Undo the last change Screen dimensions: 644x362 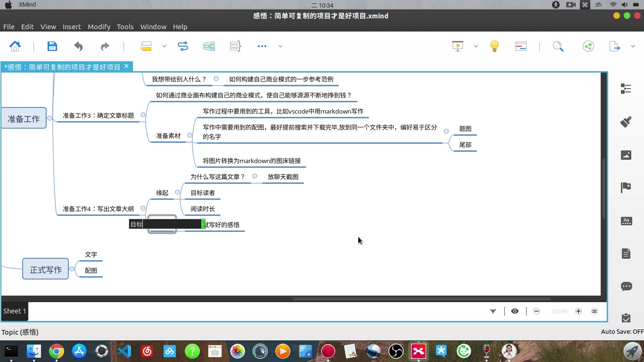click(x=78, y=46)
